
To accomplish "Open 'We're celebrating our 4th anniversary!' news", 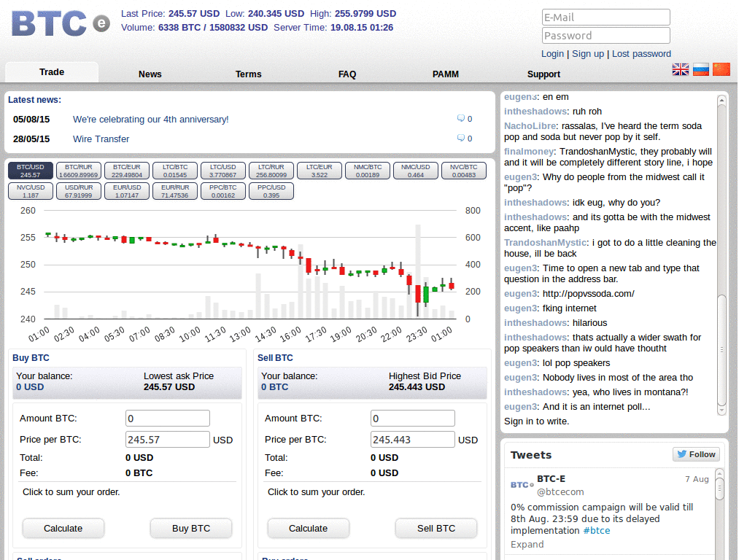I will pyautogui.click(x=150, y=119).
